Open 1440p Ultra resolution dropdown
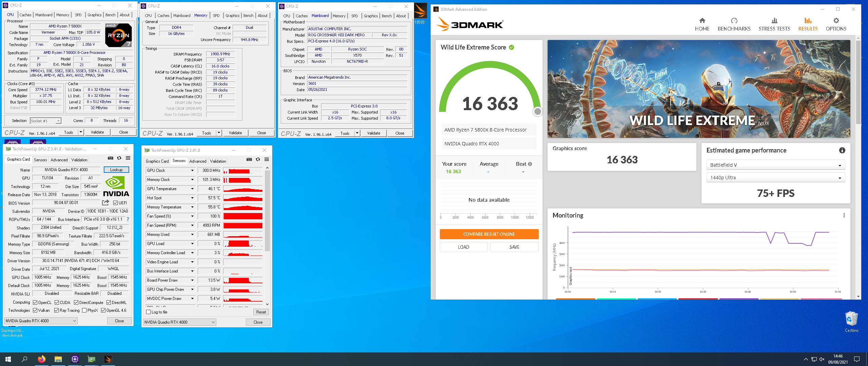The image size is (868, 366). click(x=775, y=178)
